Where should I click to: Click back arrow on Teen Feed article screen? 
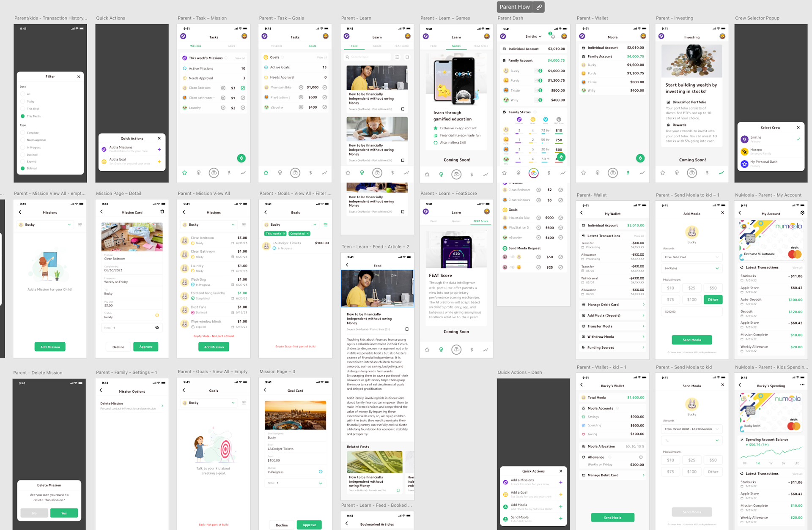pyautogui.click(x=347, y=265)
